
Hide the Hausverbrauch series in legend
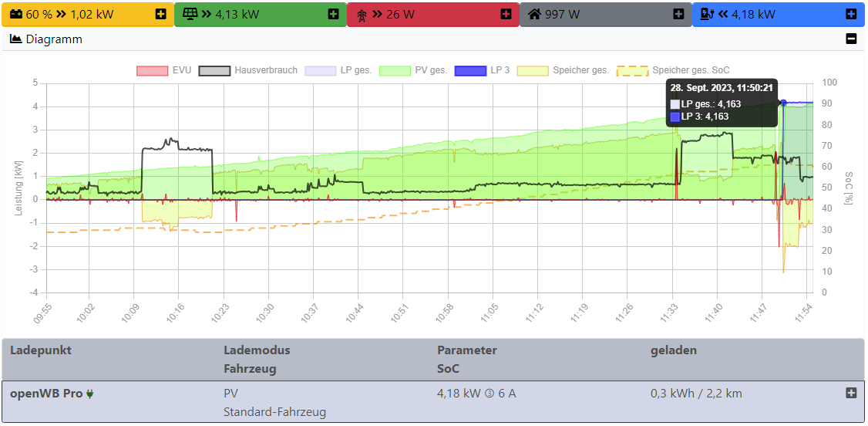point(248,70)
